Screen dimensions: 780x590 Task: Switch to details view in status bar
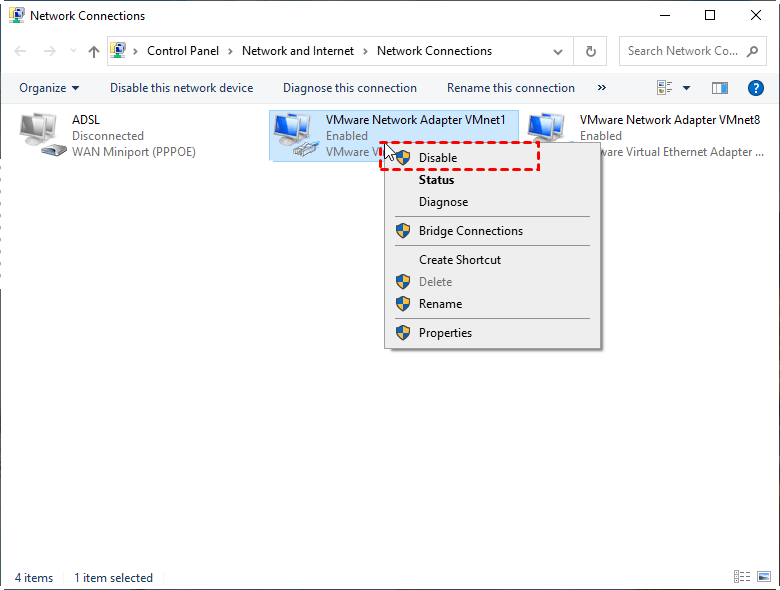pos(742,577)
